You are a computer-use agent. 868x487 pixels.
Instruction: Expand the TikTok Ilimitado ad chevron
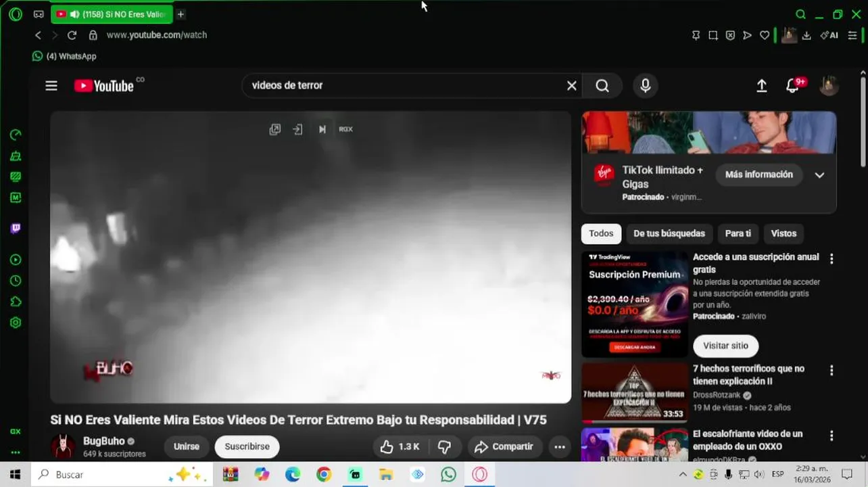coord(819,175)
